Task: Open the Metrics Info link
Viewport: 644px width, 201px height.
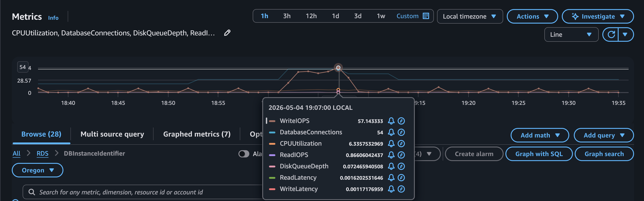Action: coord(53,18)
